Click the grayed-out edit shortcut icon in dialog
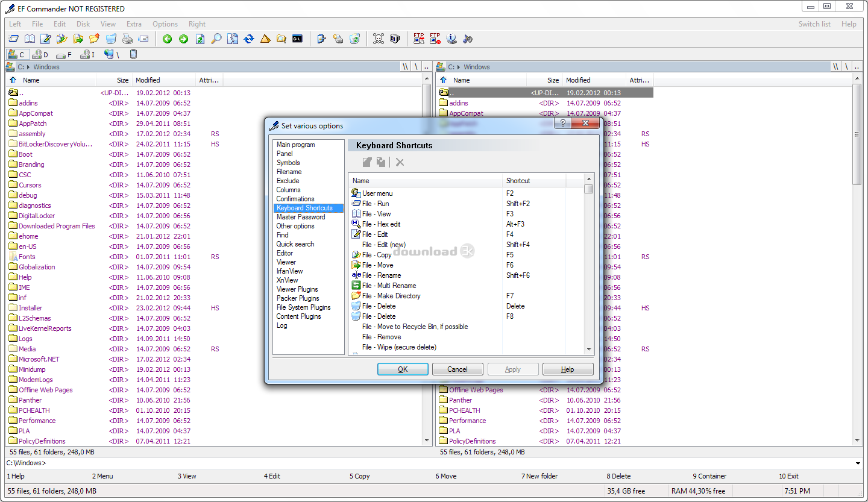This screenshot has height=502, width=868. [367, 162]
